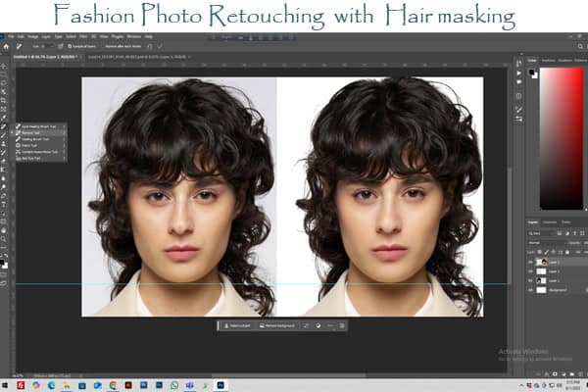Hide the Background layer eye icon
The width and height of the screenshot is (588, 392).
click(x=530, y=290)
